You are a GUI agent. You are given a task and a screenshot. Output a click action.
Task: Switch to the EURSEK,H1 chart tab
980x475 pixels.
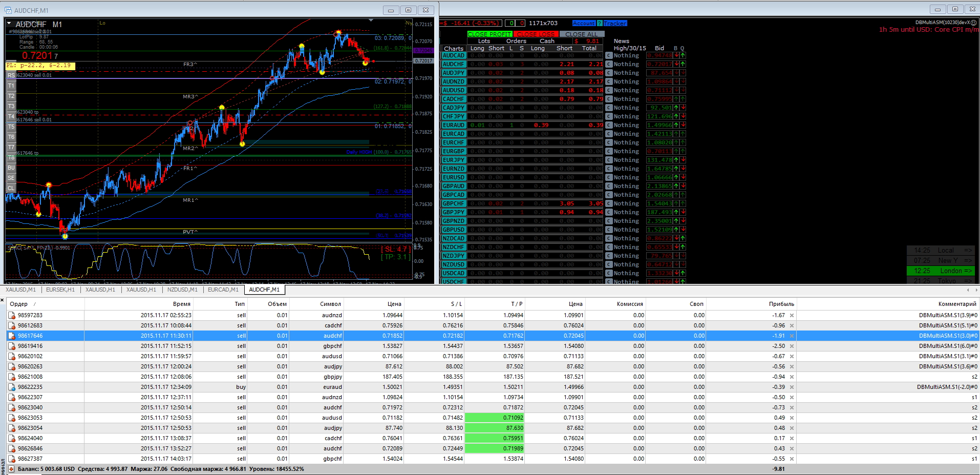[60, 290]
